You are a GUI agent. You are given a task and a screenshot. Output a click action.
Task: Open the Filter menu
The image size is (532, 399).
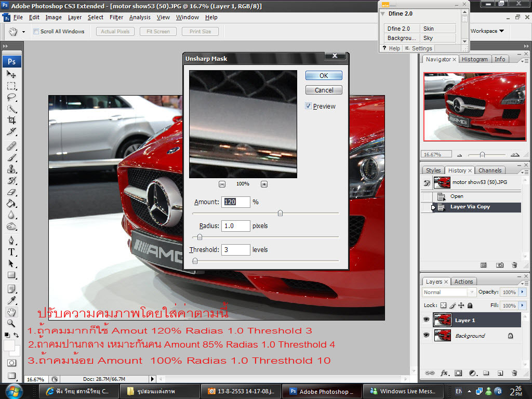click(116, 17)
